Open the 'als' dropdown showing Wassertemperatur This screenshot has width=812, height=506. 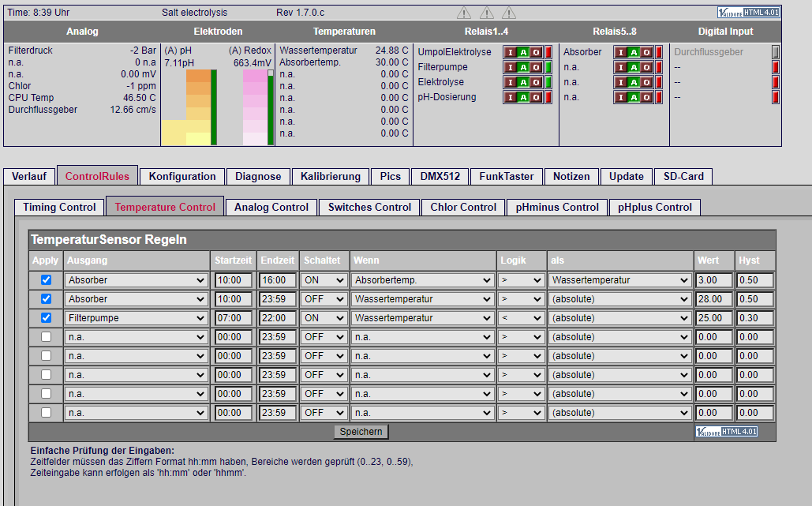[x=619, y=280]
